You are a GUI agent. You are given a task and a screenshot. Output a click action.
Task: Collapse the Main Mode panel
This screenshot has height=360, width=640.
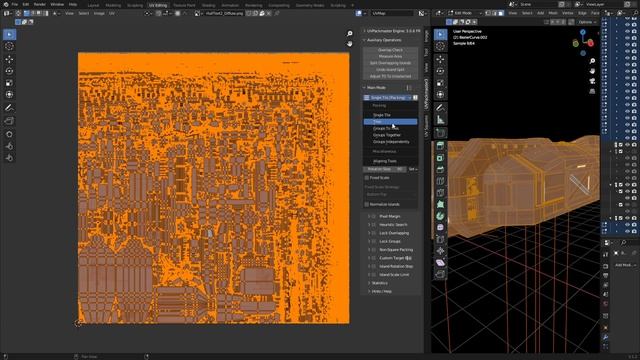[364, 87]
